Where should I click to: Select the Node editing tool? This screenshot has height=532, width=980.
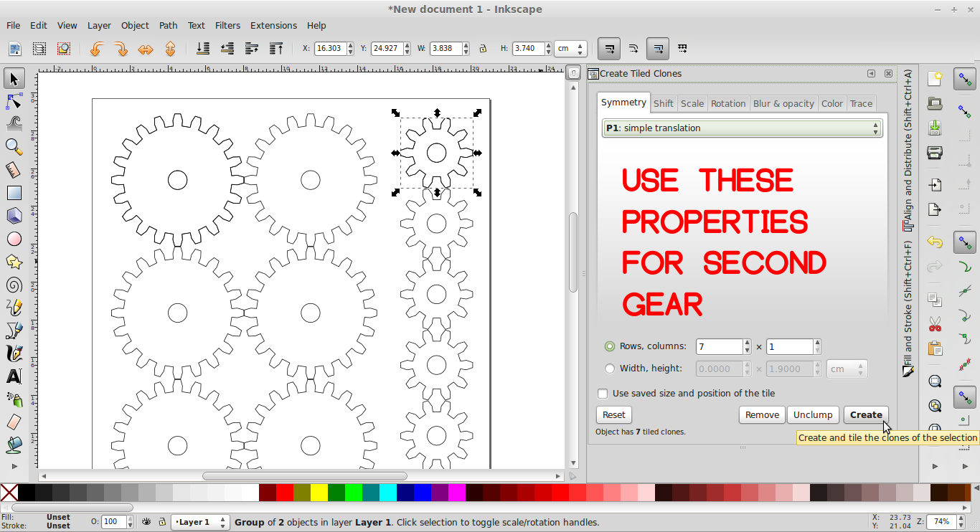pos(14,100)
